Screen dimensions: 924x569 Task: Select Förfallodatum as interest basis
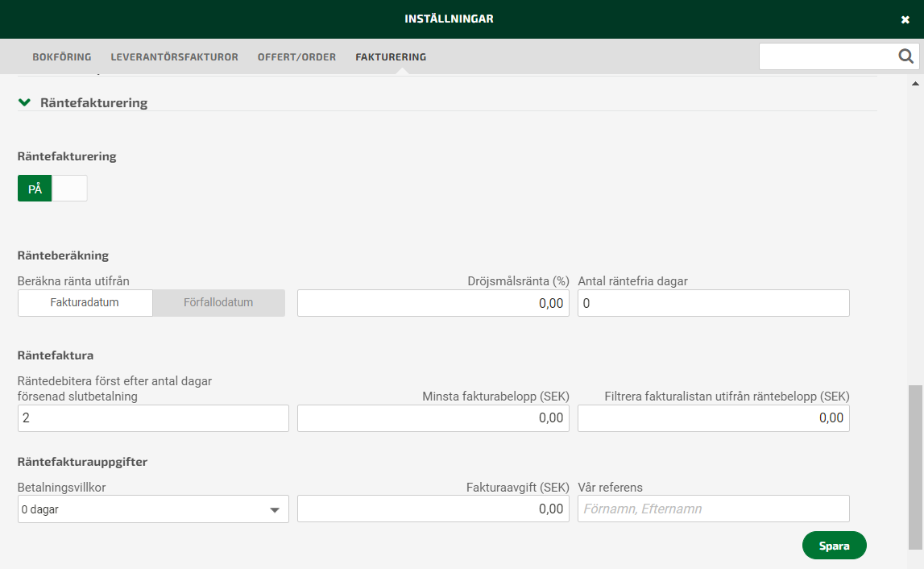coord(218,303)
